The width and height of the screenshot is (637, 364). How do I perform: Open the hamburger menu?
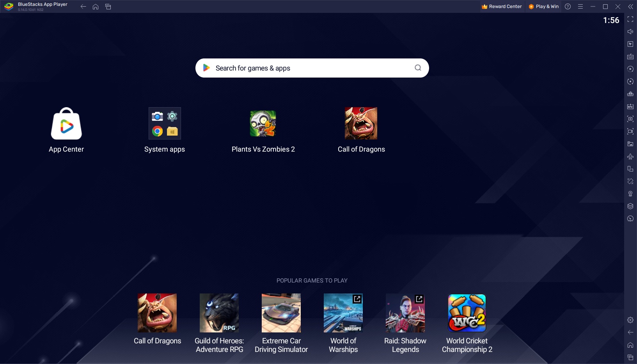[580, 6]
